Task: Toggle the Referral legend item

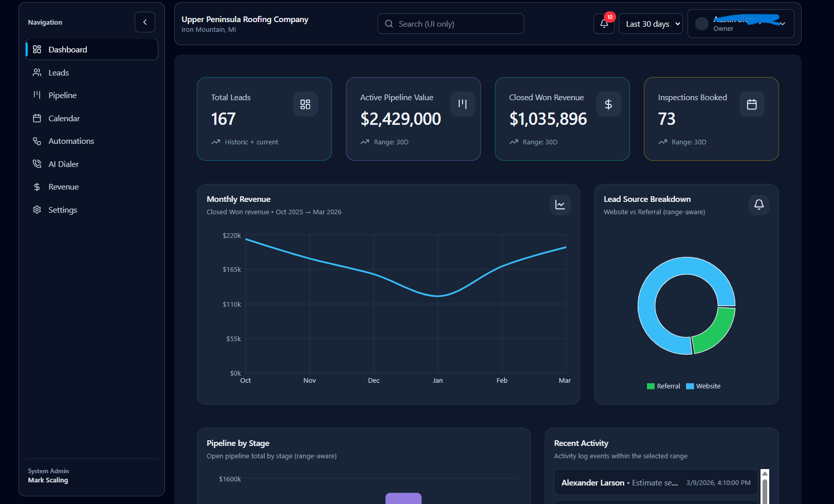Action: click(663, 386)
